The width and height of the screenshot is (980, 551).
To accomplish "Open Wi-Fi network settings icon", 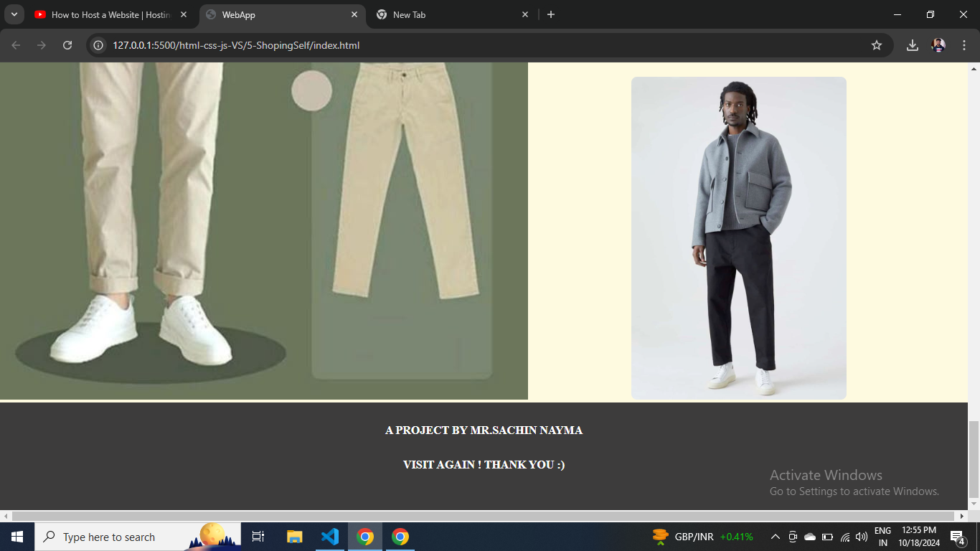I will tap(844, 537).
